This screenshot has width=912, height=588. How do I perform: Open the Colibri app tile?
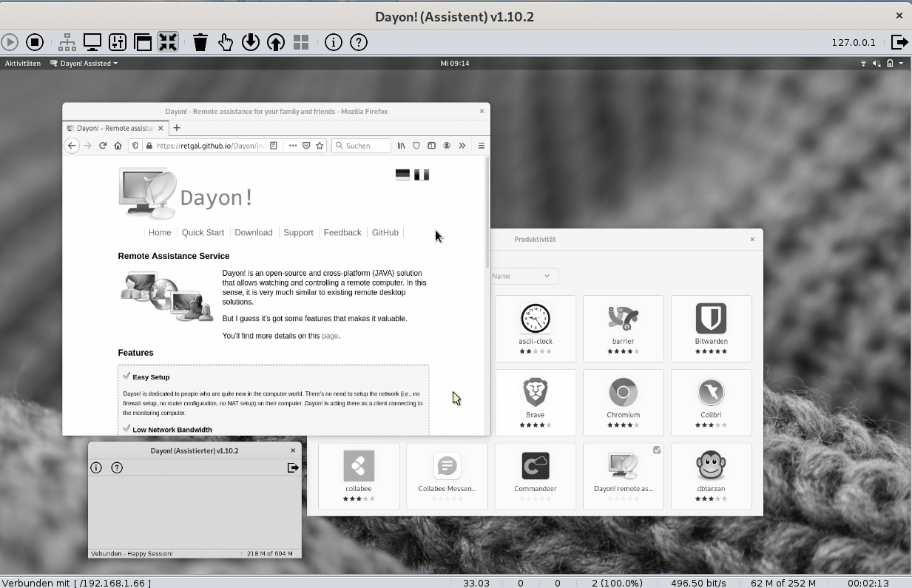[712, 402]
